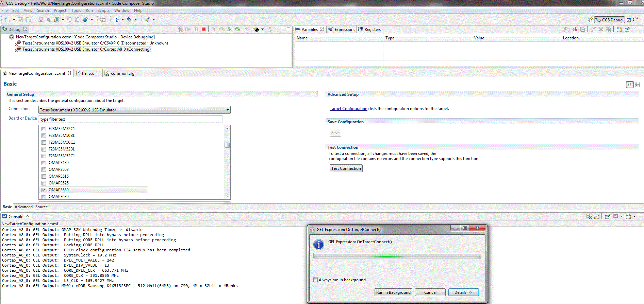644x304 pixels.
Task: Click the Save disk icon in main toolbar
Action: point(20,20)
